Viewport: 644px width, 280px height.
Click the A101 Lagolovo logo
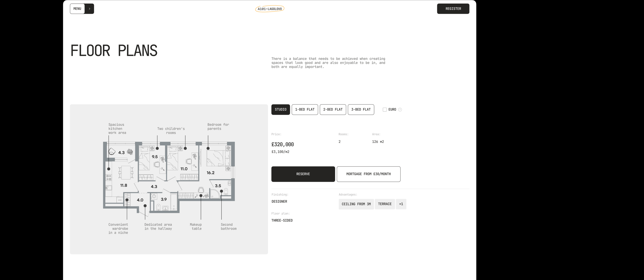pyautogui.click(x=269, y=9)
